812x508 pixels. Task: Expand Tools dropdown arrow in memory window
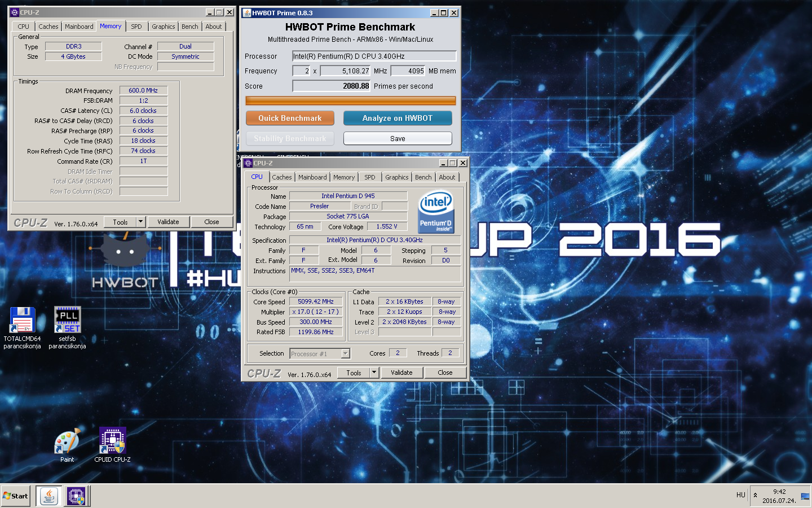point(141,222)
